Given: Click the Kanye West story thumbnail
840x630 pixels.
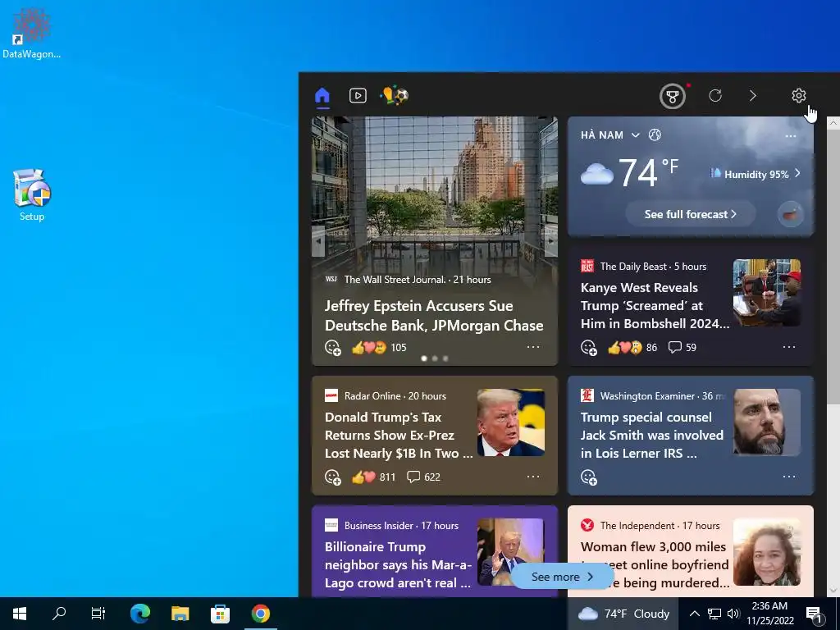Looking at the screenshot, I should coord(767,293).
